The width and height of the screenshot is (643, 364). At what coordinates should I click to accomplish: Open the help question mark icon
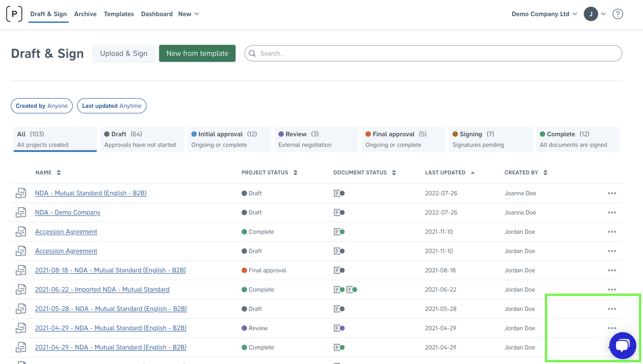(x=618, y=14)
